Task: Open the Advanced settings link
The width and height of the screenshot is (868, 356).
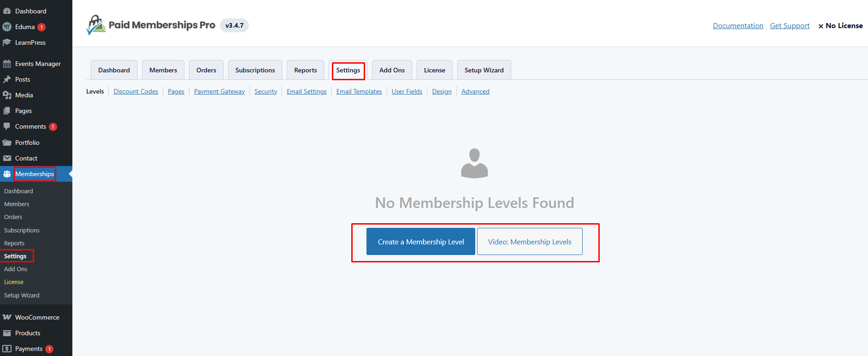Action: [x=475, y=91]
